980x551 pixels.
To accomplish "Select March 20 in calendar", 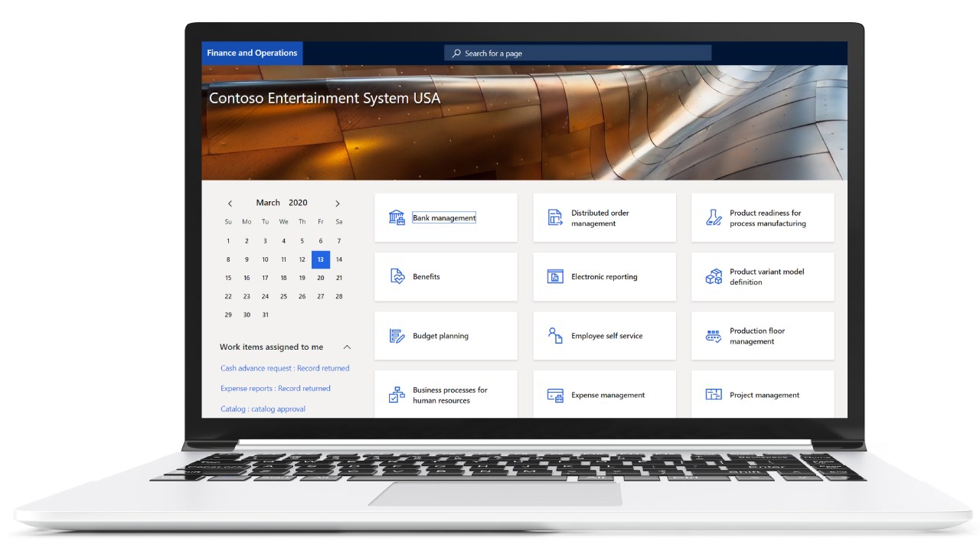I will [321, 278].
